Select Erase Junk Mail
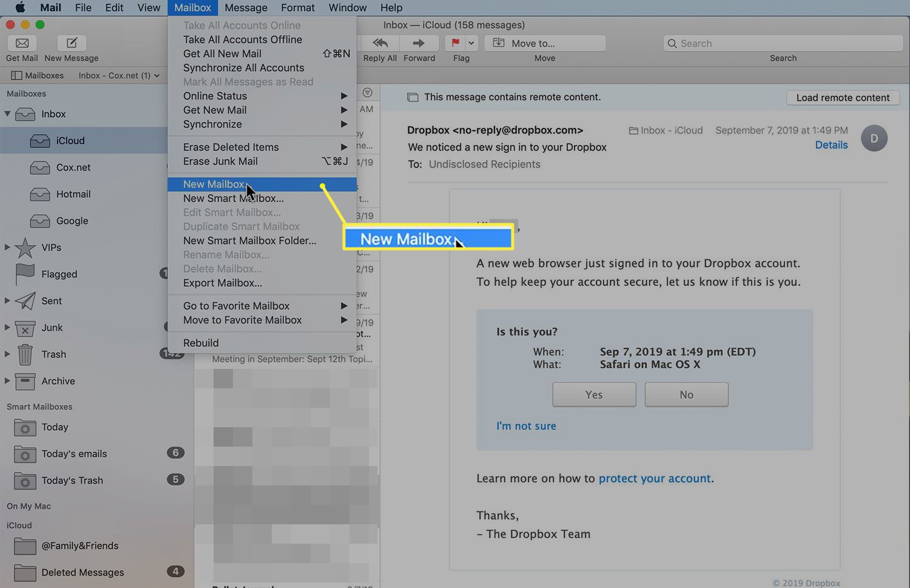The image size is (910, 588). coord(262,161)
